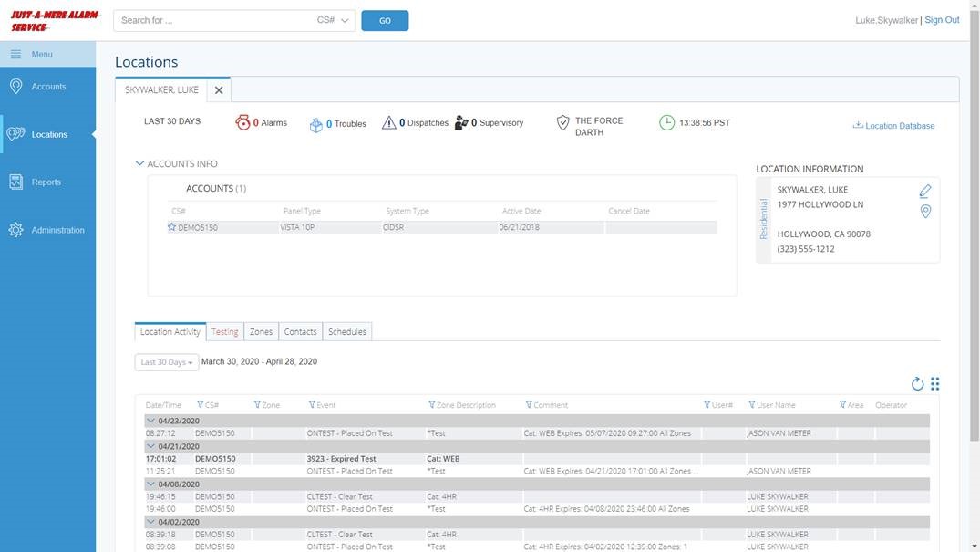
Task: Click the map pin icon in Location Information
Action: 925,212
